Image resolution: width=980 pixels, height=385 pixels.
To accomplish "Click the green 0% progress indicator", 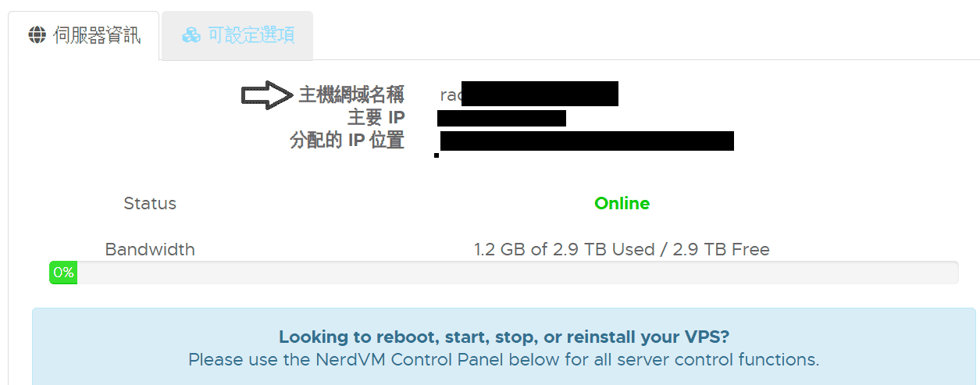I will coord(63,273).
